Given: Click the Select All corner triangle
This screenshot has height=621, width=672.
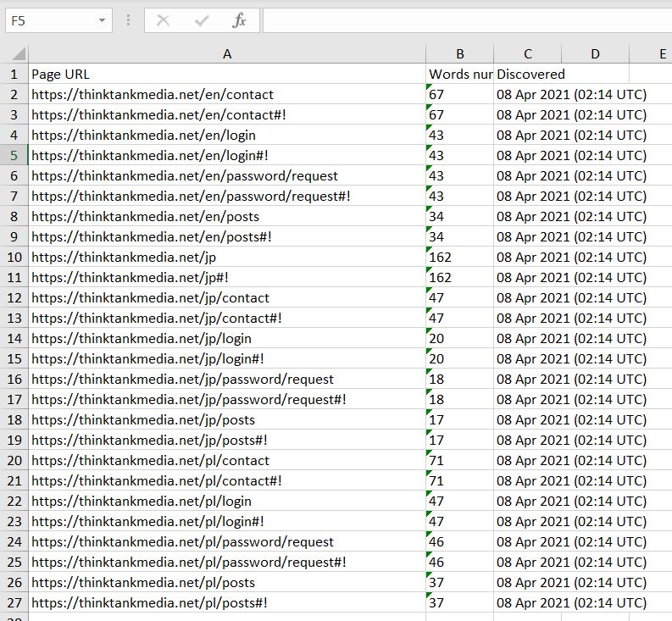Looking at the screenshot, I should coord(19,54).
